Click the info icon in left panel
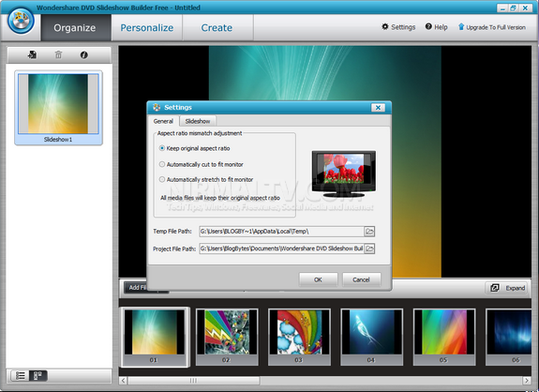Image resolution: width=539 pixels, height=392 pixels. 83,54
